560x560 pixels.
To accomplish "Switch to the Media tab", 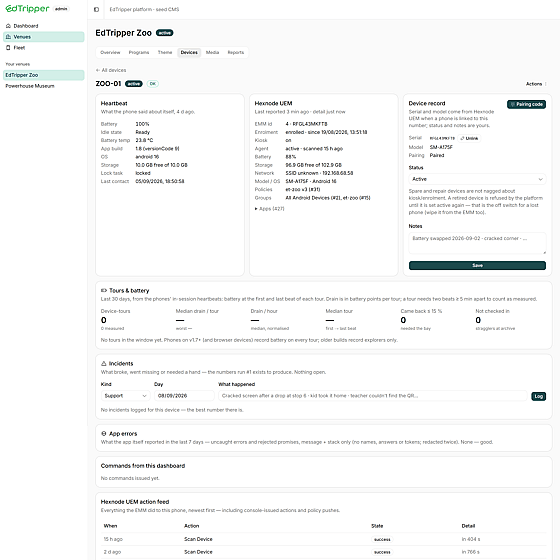I will pyautogui.click(x=212, y=52).
